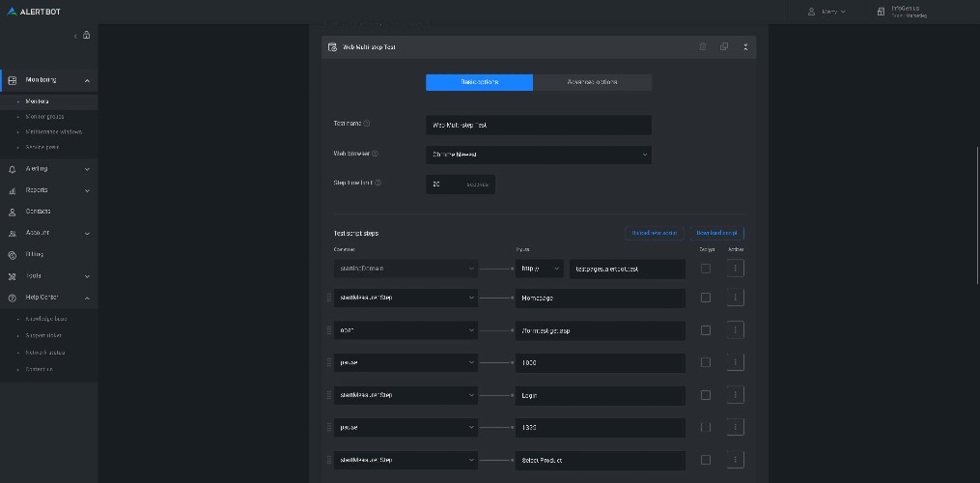
Task: Check the box on the Select Product row
Action: [705, 460]
